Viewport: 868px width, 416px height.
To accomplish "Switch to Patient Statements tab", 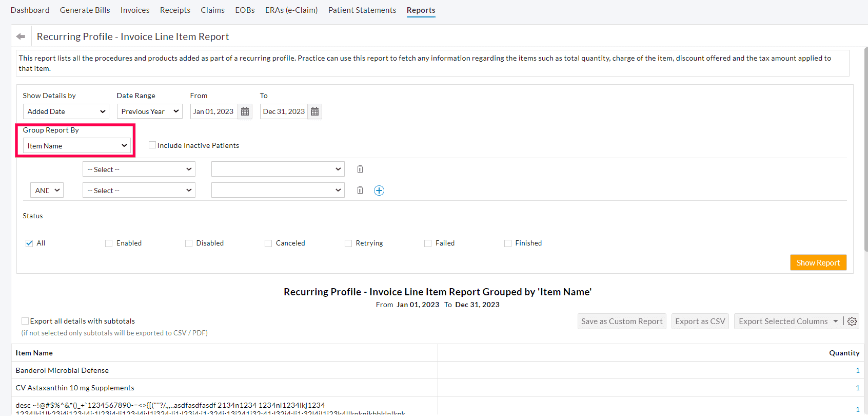I will [362, 10].
